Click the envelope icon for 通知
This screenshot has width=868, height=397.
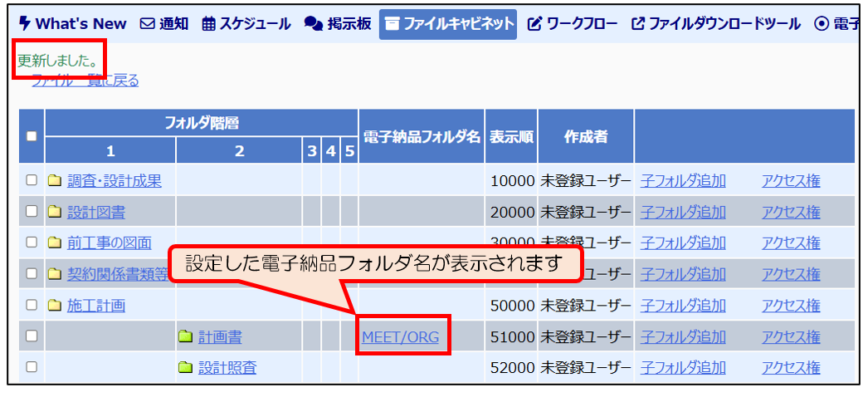pos(147,24)
